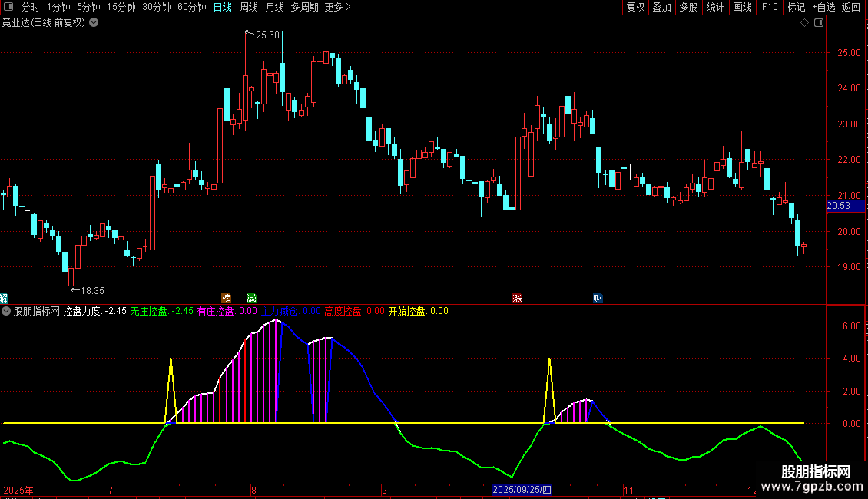868x499 pixels.
Task: Click the diamond icon above price axis
Action: pyautogui.click(x=804, y=23)
